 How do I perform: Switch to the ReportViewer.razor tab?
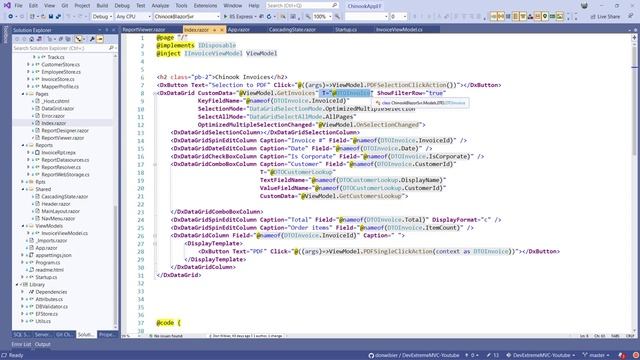[x=144, y=30]
